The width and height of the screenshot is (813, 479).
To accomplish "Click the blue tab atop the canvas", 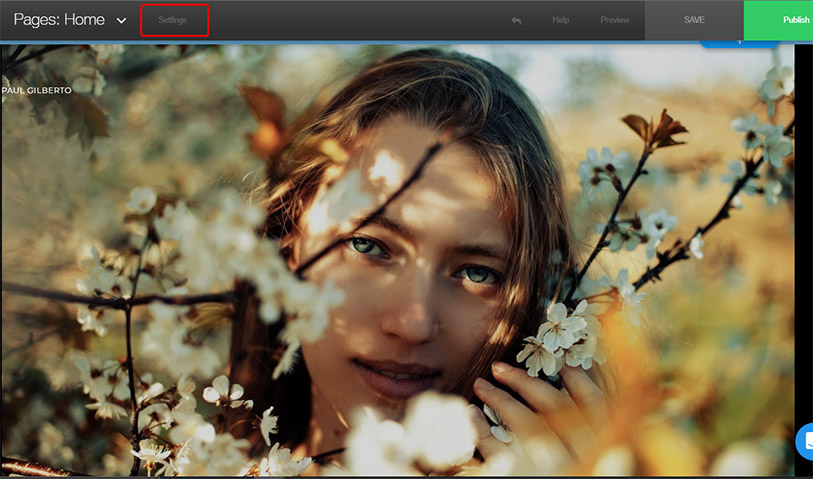I will point(740,43).
